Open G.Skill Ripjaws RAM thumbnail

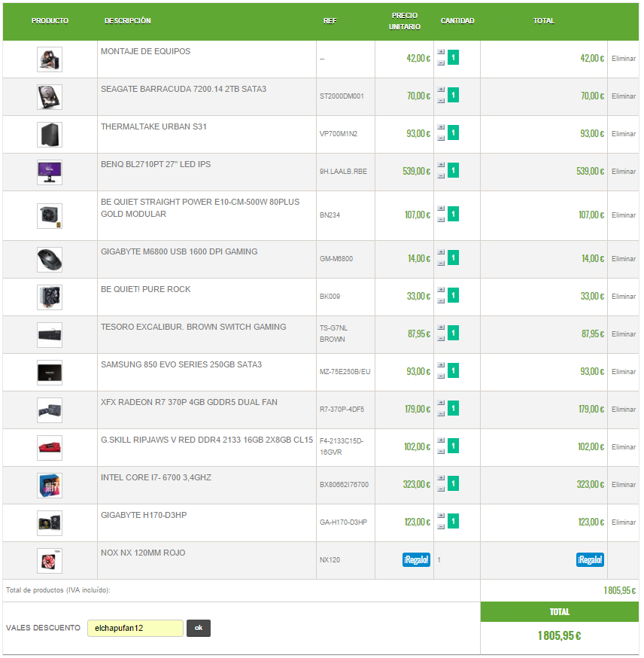tap(50, 448)
